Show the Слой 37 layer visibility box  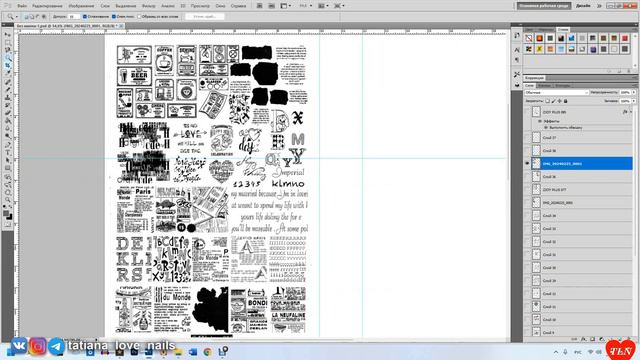tap(527, 138)
